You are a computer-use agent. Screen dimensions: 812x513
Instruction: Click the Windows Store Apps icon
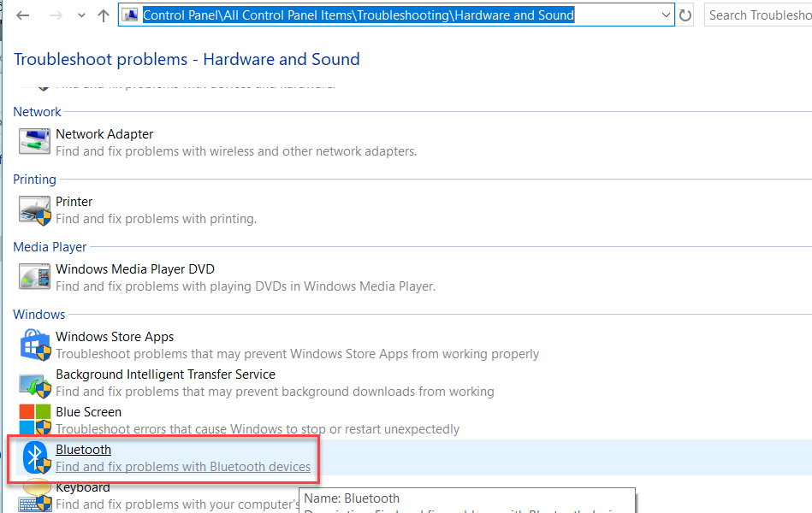tap(35, 345)
